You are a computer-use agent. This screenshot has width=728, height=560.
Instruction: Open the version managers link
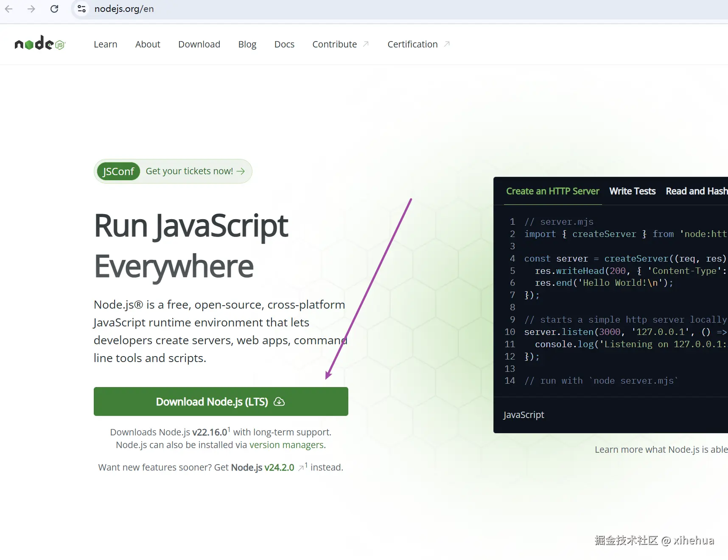286,445
